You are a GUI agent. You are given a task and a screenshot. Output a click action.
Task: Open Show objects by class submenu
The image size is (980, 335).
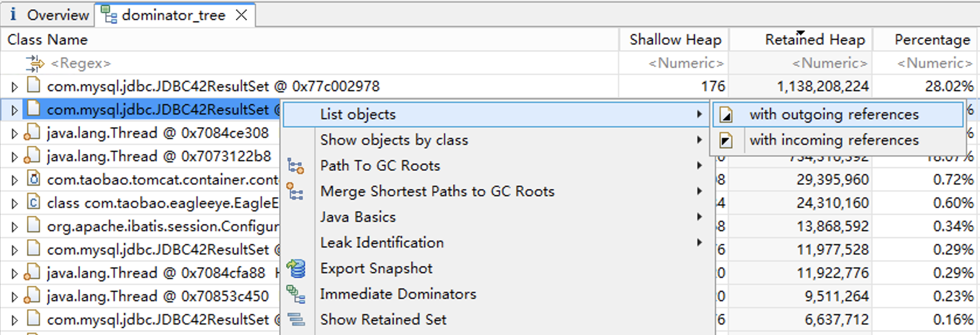(x=394, y=140)
